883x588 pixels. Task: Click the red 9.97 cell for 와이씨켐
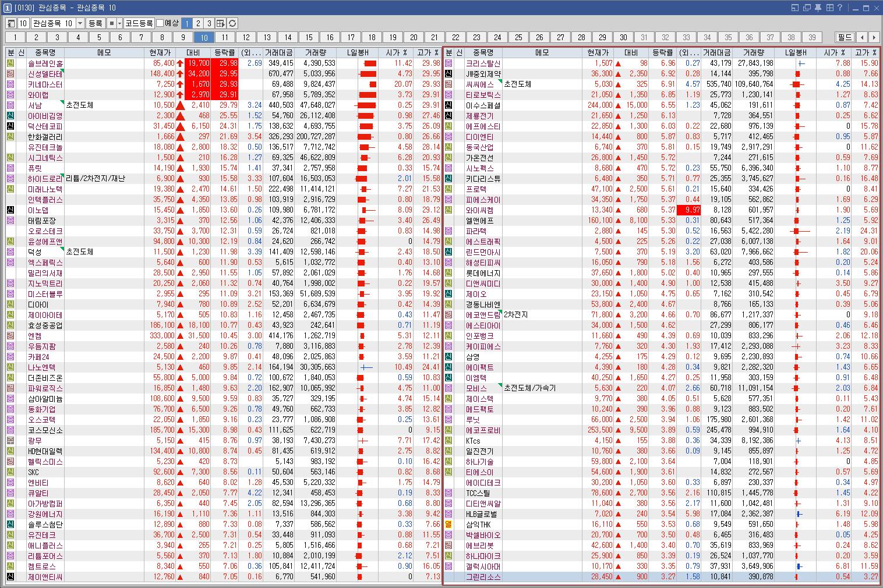(688, 210)
